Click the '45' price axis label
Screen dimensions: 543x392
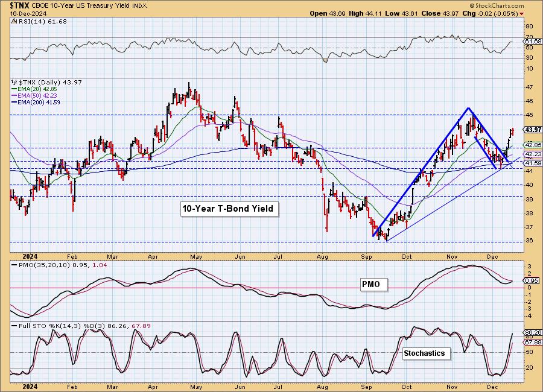[530, 115]
